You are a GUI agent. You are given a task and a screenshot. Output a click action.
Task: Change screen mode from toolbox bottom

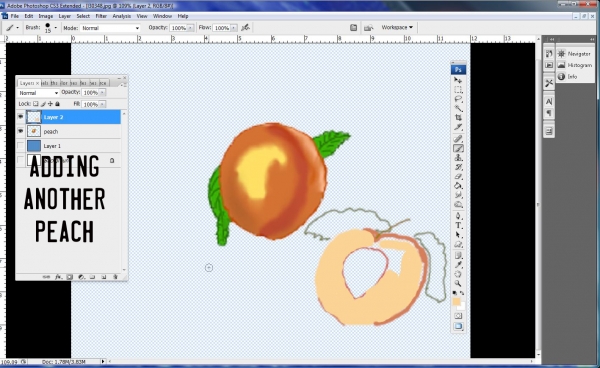click(458, 326)
